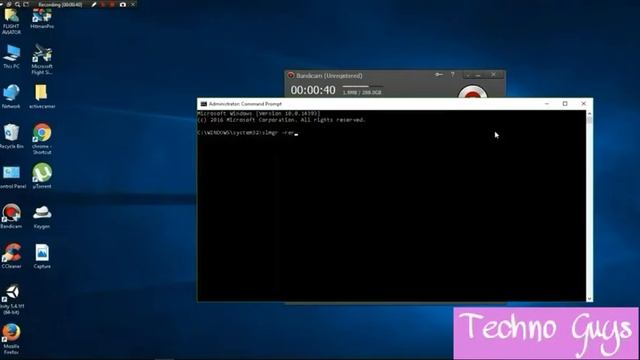
Task: Click the magnifier icon in recording bar
Action: (x=18, y=4)
